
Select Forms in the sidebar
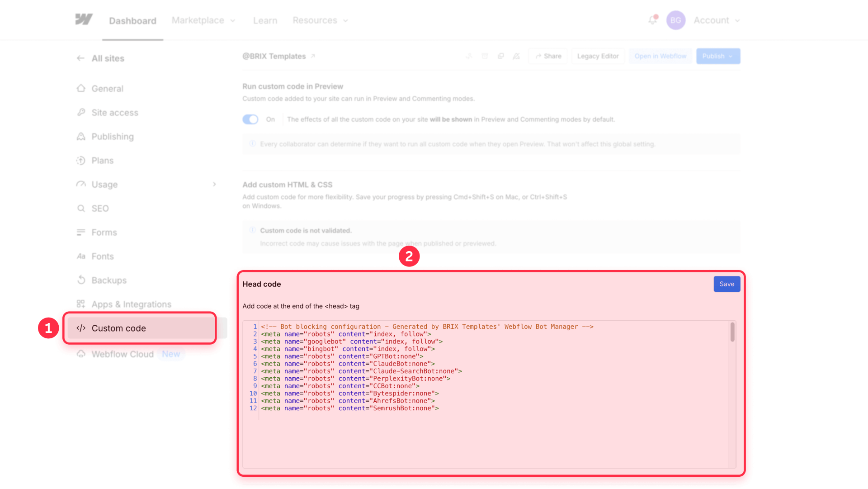pos(104,233)
